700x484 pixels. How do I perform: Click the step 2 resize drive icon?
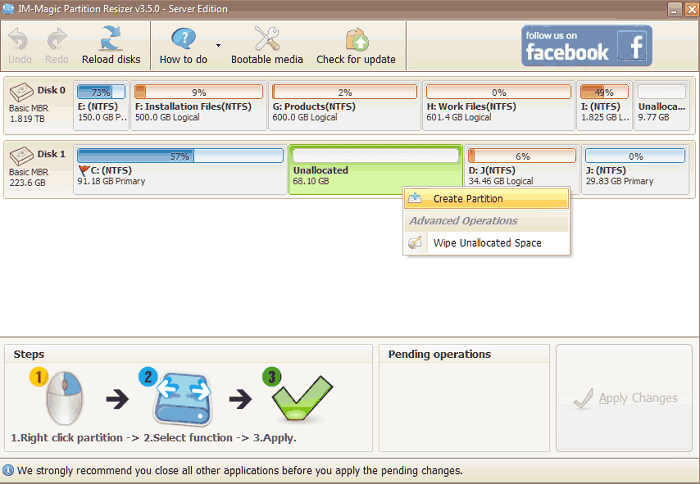point(182,398)
